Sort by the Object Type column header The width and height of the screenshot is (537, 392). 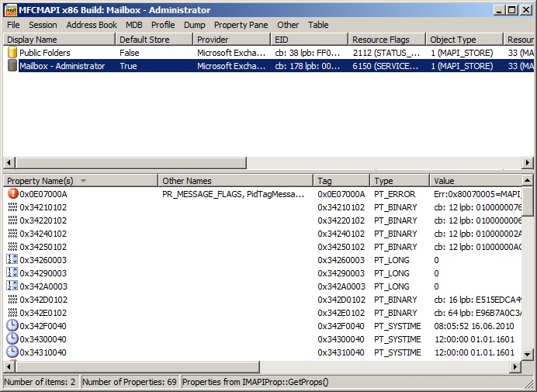click(x=465, y=40)
